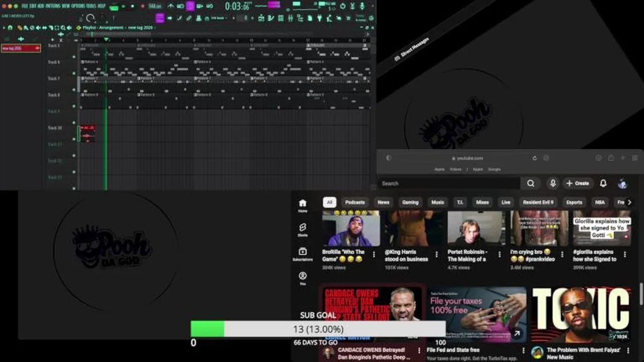Click the tempo display in FL Studio
The height and width of the screenshot is (362, 644).
click(155, 6)
